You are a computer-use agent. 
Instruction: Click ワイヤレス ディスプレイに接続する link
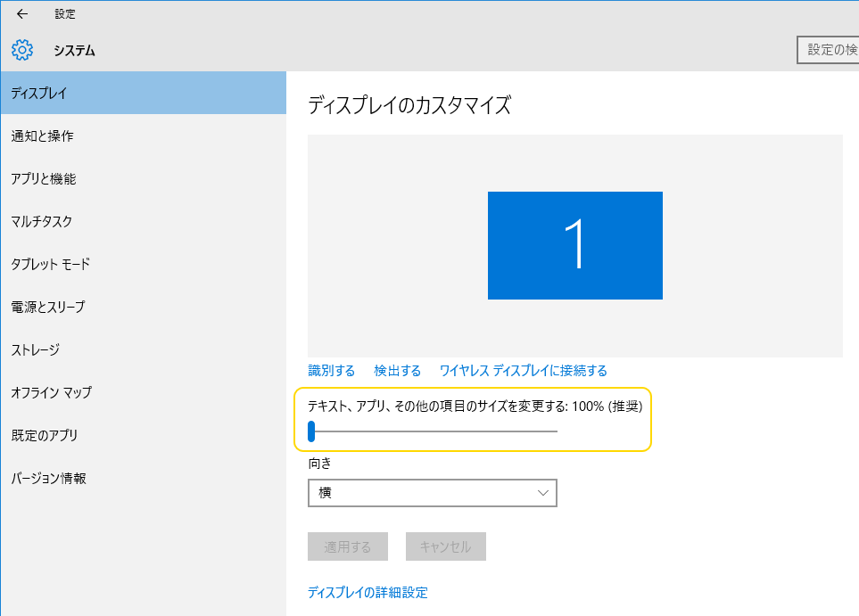(x=524, y=371)
